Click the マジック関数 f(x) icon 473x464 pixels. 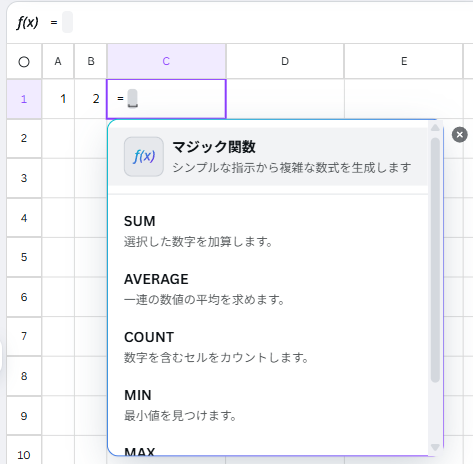point(144,157)
